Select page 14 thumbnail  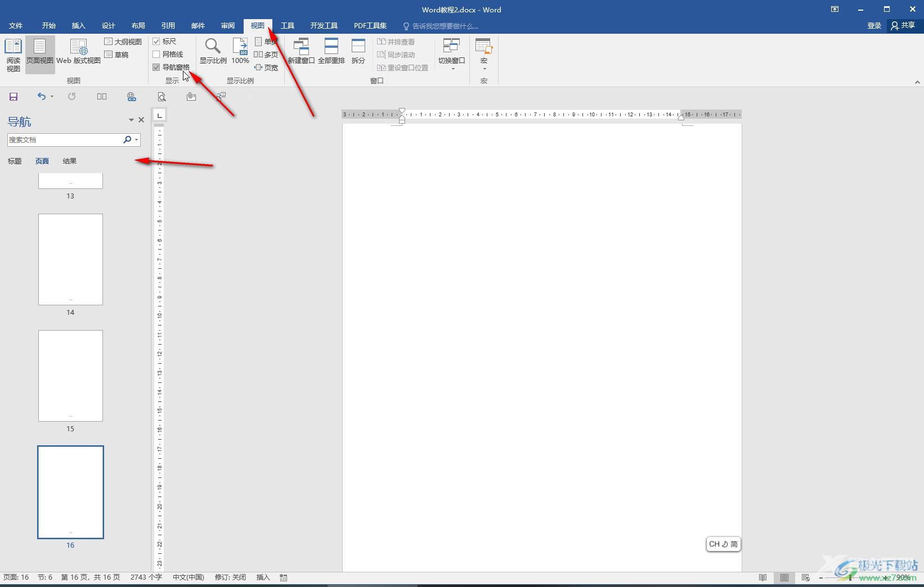coord(70,259)
